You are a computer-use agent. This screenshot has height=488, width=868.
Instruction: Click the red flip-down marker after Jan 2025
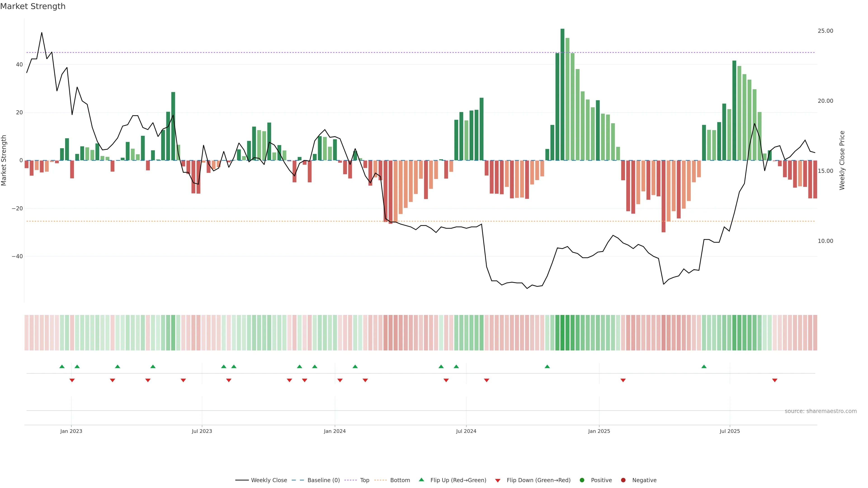click(x=623, y=380)
